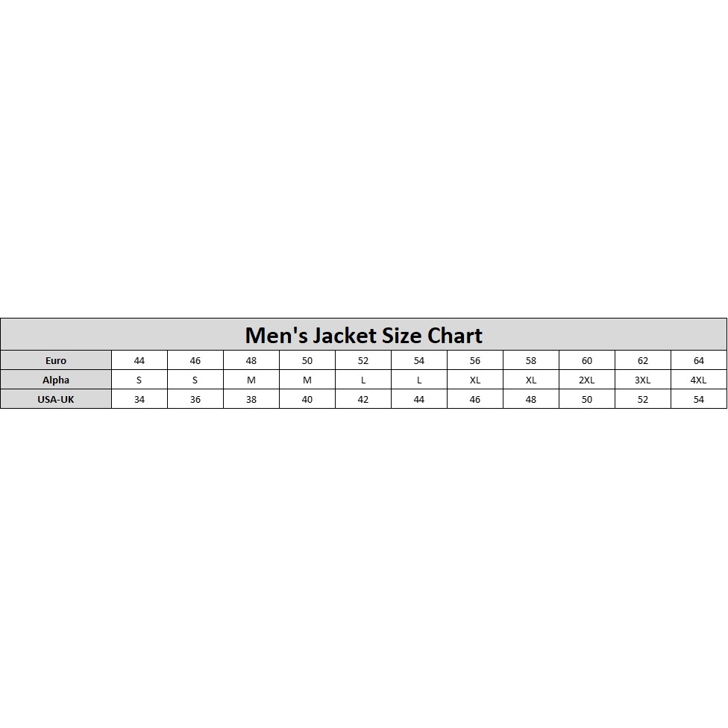This screenshot has width=728, height=728.
Task: Select the 2XL Alpha size cell
Action: click(x=587, y=380)
